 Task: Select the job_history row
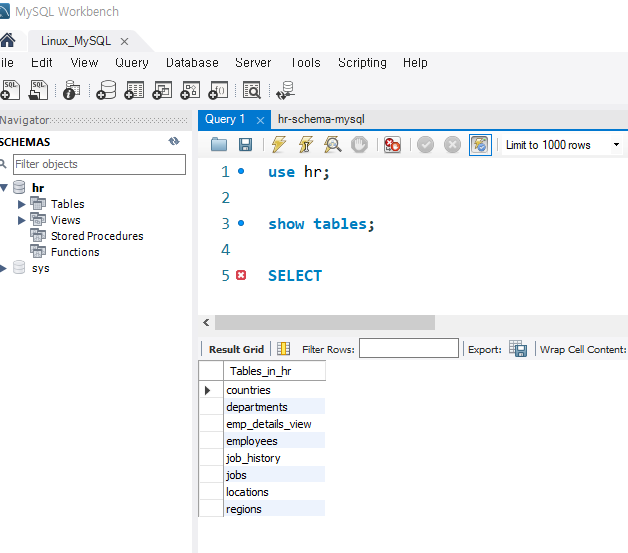274,458
